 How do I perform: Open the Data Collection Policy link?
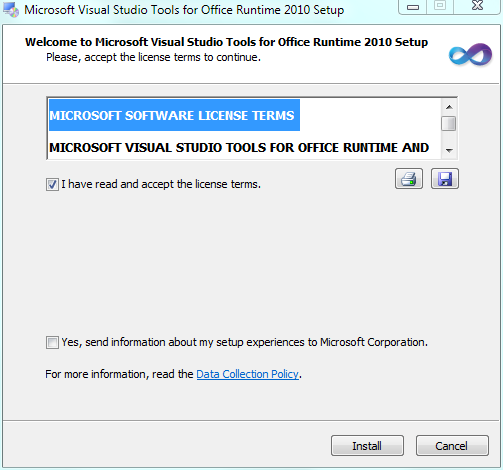pyautogui.click(x=247, y=374)
